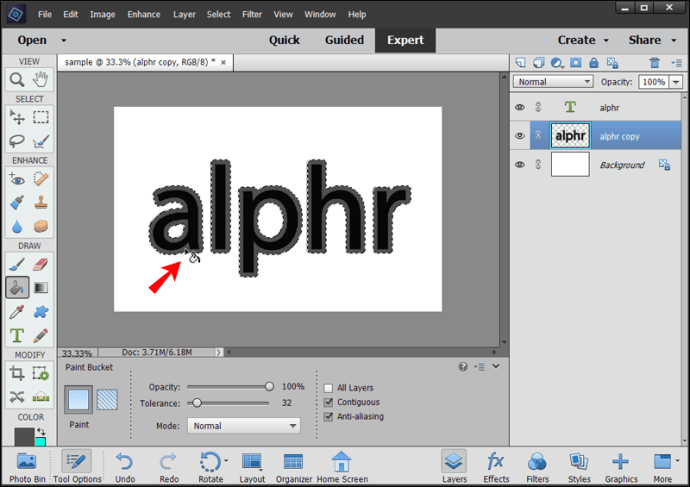Select the Custom Shape tool
The height and width of the screenshot is (487, 690).
[40, 312]
